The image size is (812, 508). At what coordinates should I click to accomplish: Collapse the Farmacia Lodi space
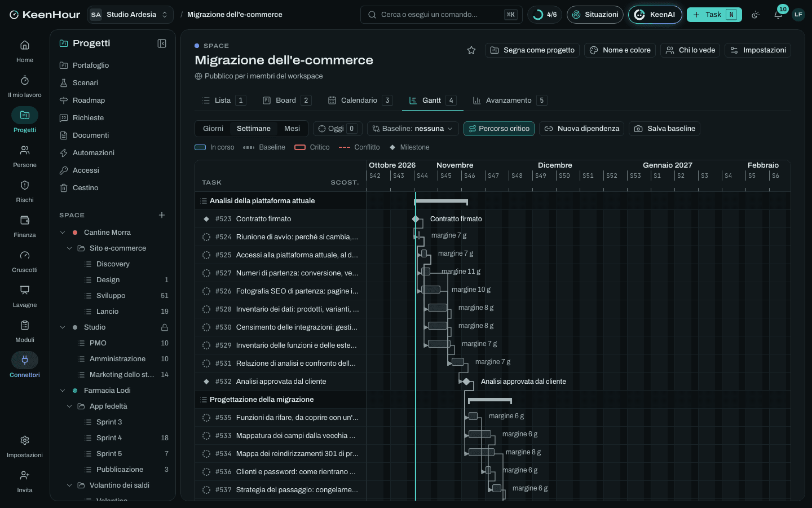[63, 391]
